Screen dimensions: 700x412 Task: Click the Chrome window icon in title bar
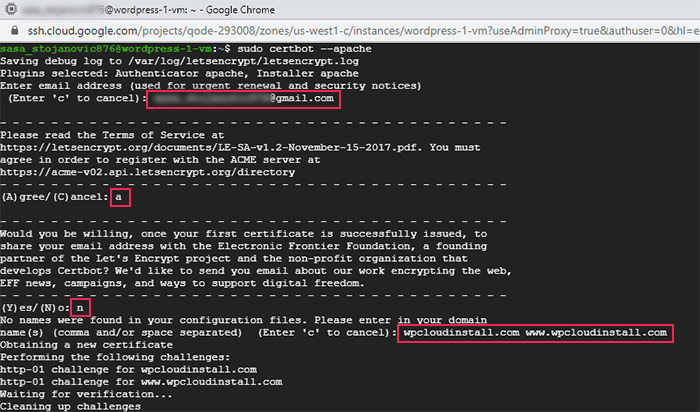pos(12,9)
